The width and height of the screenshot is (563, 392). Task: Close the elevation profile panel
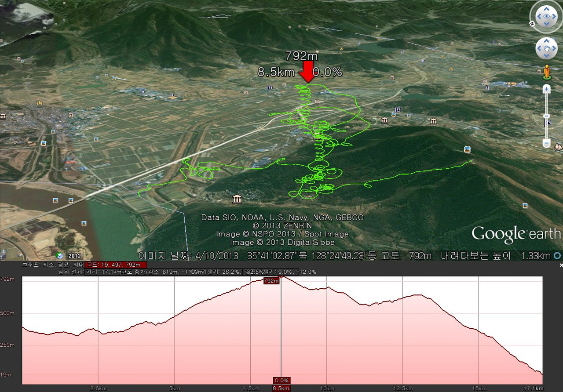[x=561, y=265]
